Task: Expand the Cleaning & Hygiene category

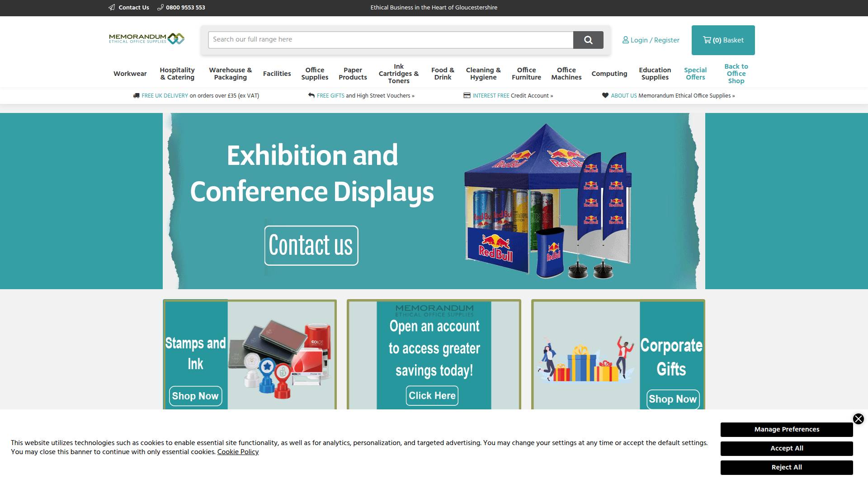Action: coord(483,74)
